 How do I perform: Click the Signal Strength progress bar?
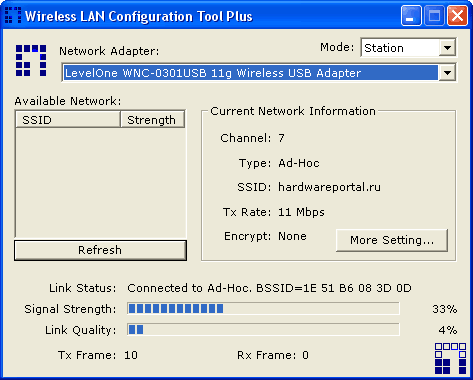[x=263, y=309]
